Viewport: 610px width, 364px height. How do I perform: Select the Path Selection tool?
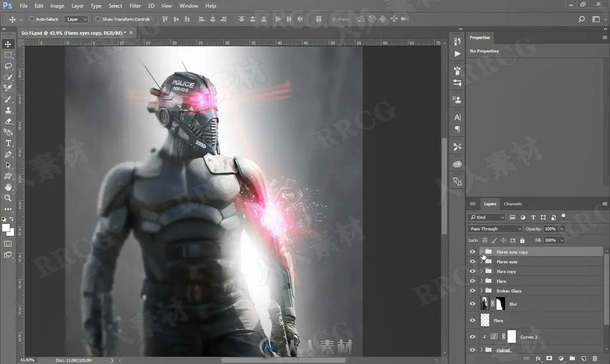point(8,165)
